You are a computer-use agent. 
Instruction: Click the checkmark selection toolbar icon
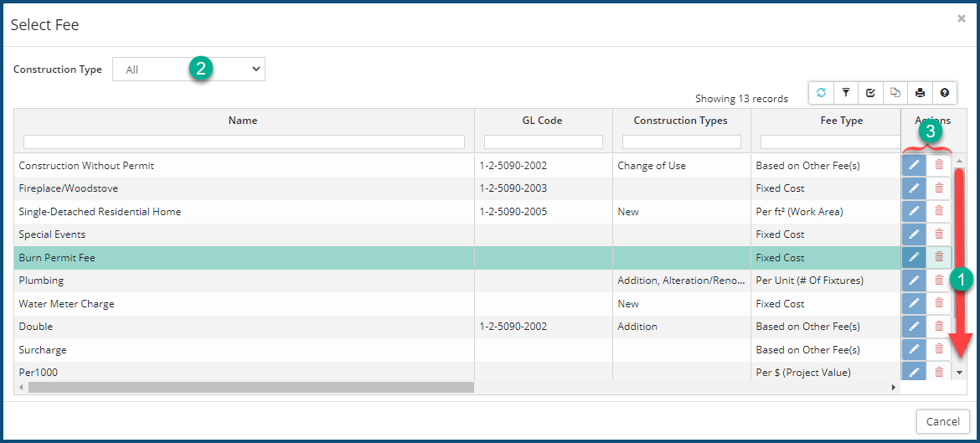[x=870, y=93]
